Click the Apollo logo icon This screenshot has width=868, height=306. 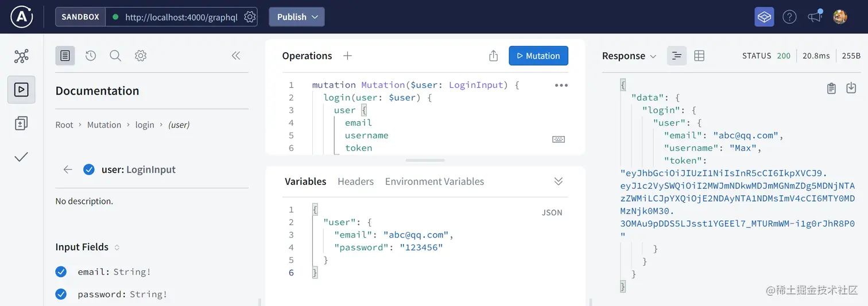tap(22, 17)
